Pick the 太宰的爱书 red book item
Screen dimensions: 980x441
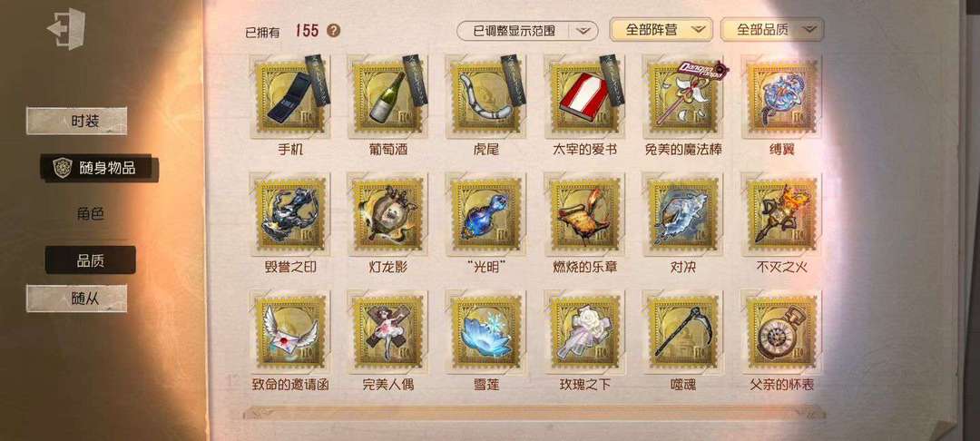click(x=585, y=97)
